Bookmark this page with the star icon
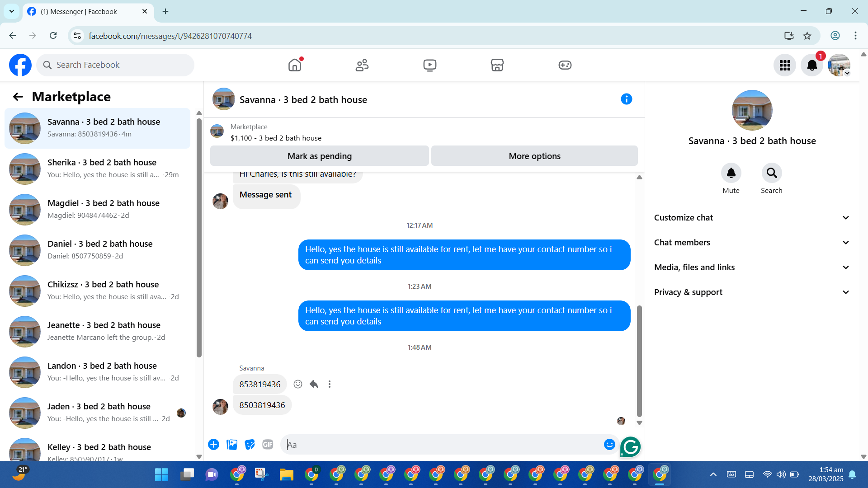 coord(807,36)
